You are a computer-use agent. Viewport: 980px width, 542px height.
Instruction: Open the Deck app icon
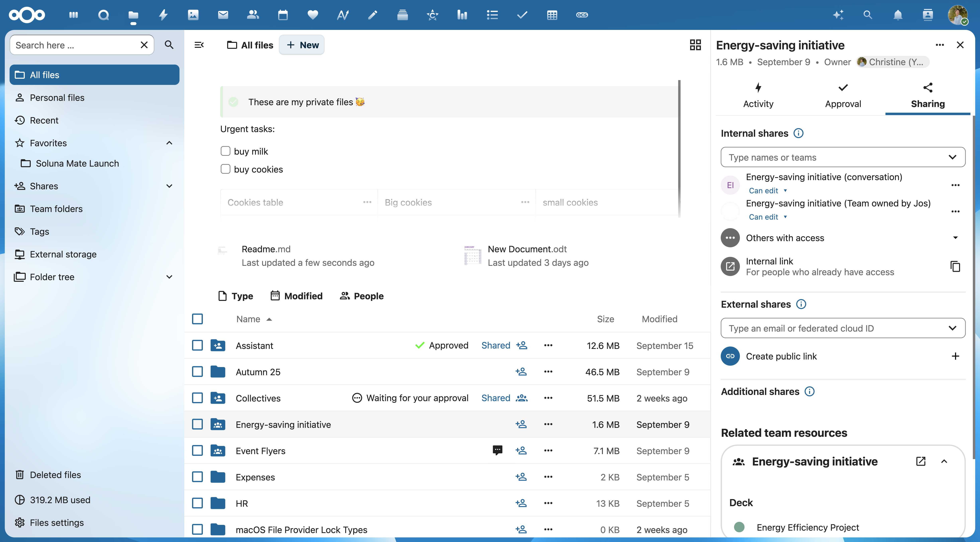402,15
